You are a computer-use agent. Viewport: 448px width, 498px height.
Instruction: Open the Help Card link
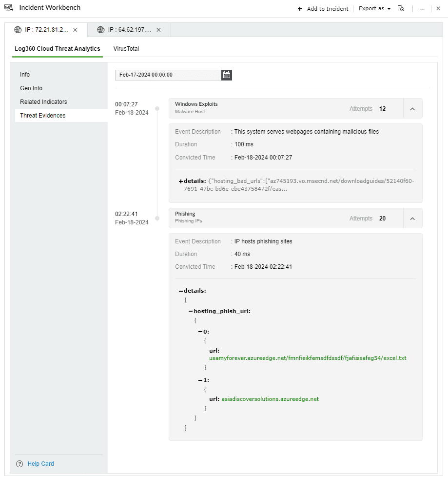click(40, 463)
